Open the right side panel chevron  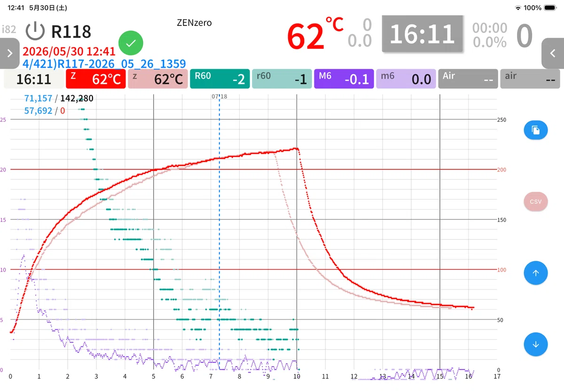click(x=553, y=53)
